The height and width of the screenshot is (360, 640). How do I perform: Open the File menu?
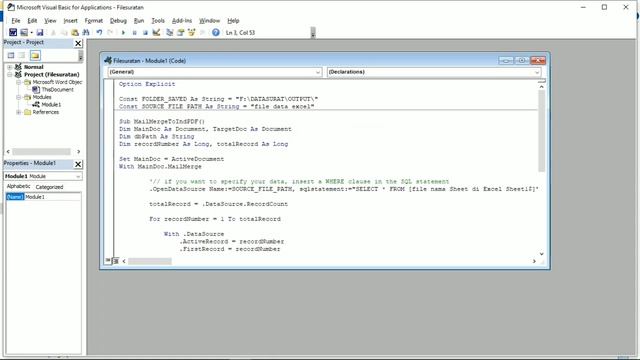pos(16,20)
